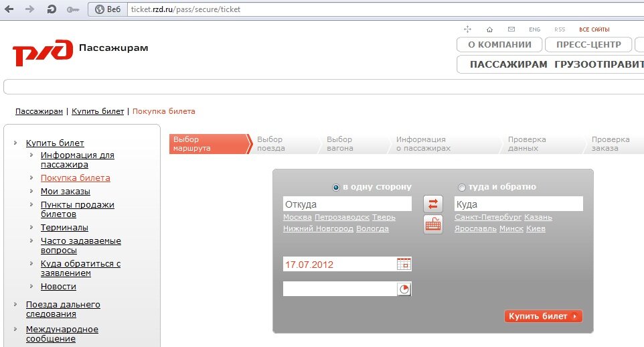Click the Выбор поезда step tab

coord(270,144)
